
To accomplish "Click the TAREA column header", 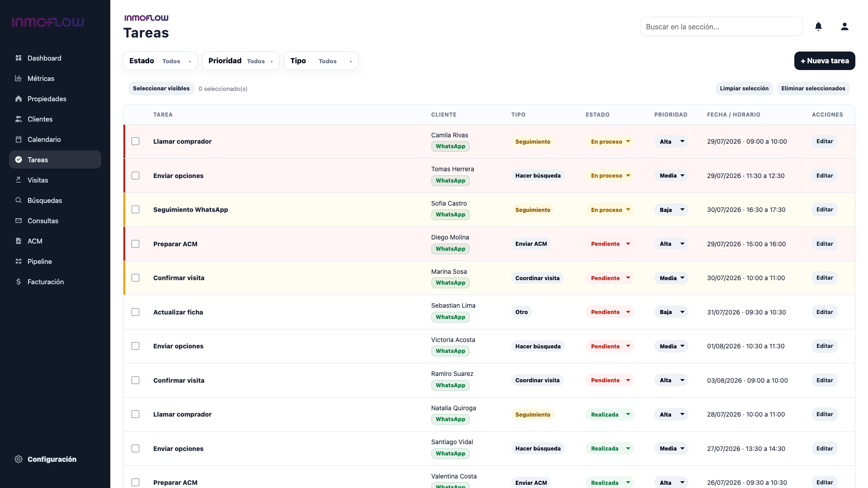I will [163, 115].
